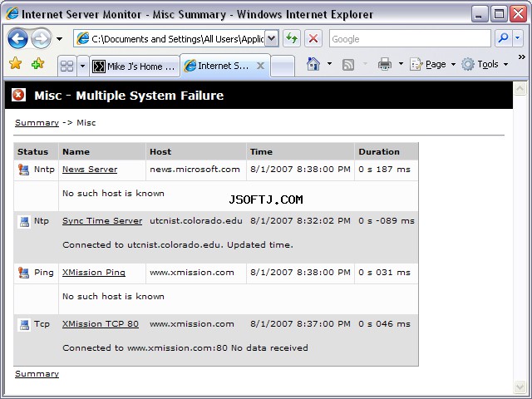Click the 0 s -089 ms duration

[387, 221]
